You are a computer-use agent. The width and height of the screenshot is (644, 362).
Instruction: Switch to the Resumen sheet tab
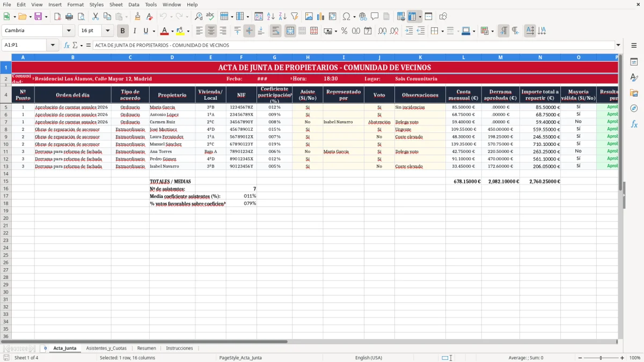147,348
